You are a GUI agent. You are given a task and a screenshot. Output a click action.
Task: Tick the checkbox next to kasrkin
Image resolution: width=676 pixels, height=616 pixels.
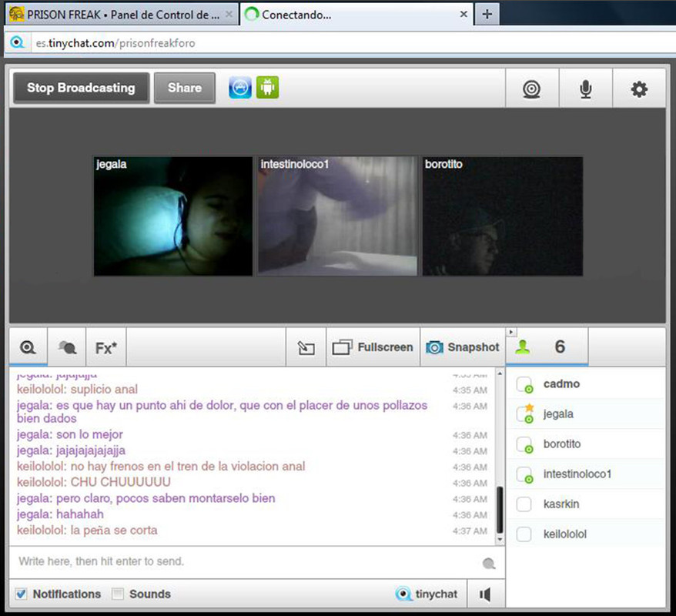[x=524, y=504]
